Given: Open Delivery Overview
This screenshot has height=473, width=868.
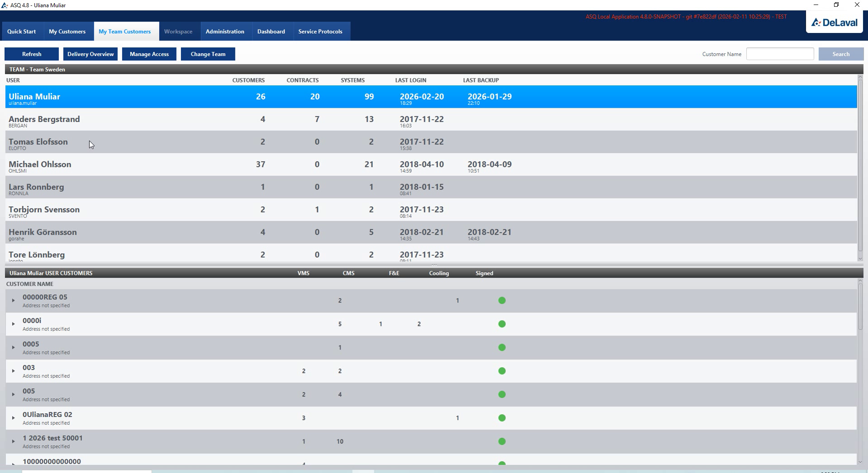Looking at the screenshot, I should [x=91, y=54].
